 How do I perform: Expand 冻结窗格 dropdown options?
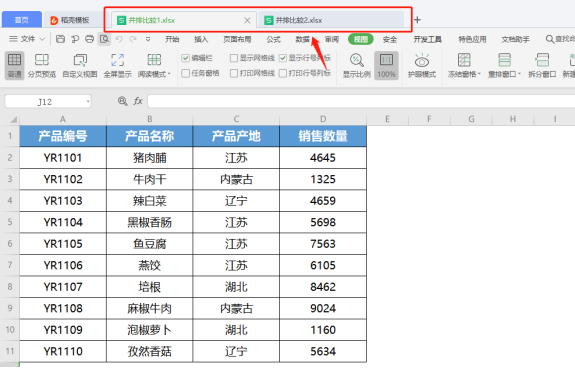coord(479,74)
